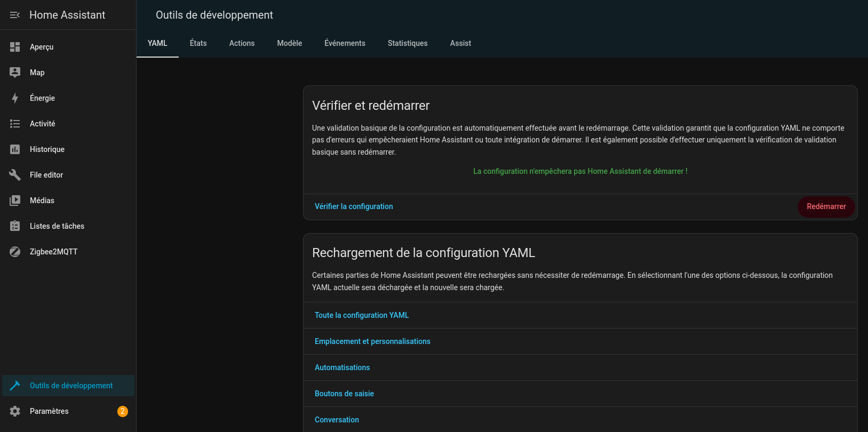Click the Outils de développement page title
The width and height of the screenshot is (868, 432).
(x=214, y=15)
